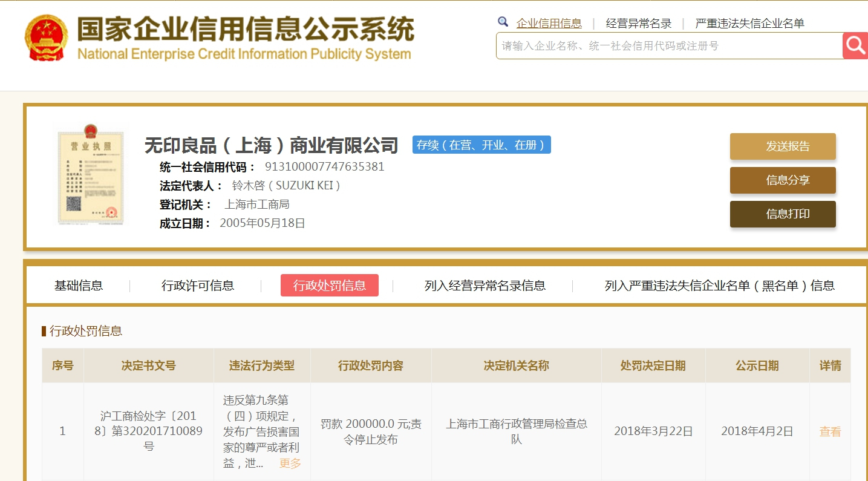Image resolution: width=868 pixels, height=481 pixels.
Task: Click the small magnifier icon beside 企业信用信息
Action: [503, 22]
